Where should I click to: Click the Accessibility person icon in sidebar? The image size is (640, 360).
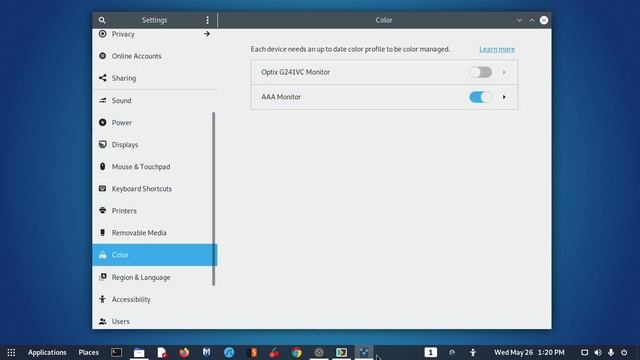click(x=102, y=299)
